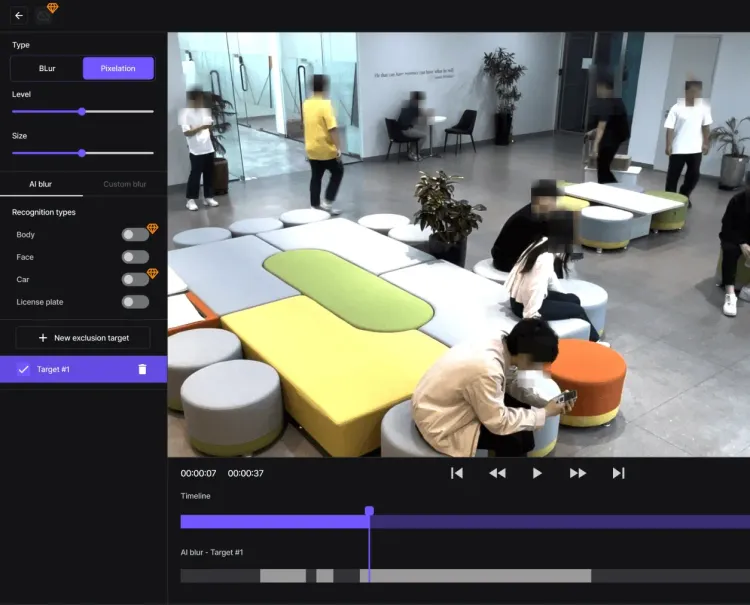Select the Pixelation type option
The height and width of the screenshot is (605, 750).
pos(118,68)
